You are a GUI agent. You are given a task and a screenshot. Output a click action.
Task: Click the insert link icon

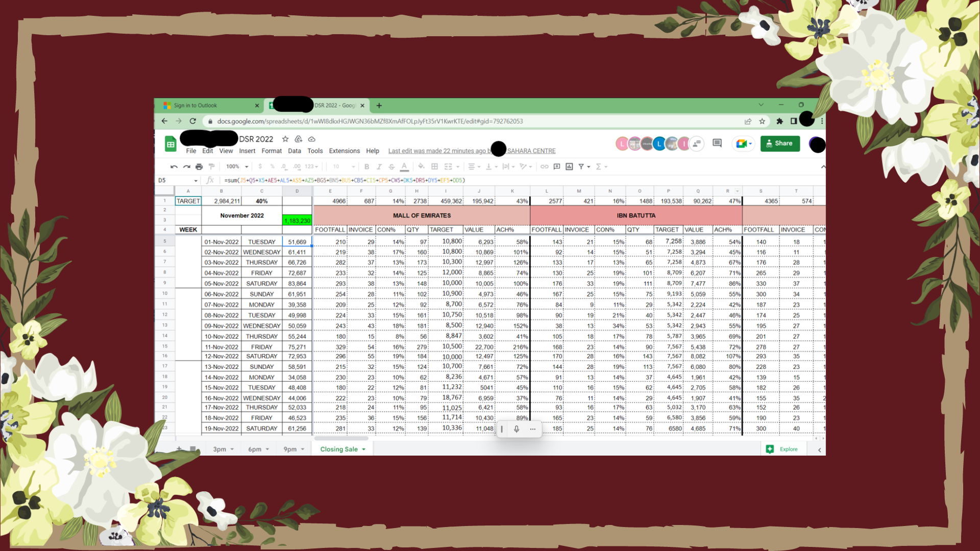pos(545,167)
